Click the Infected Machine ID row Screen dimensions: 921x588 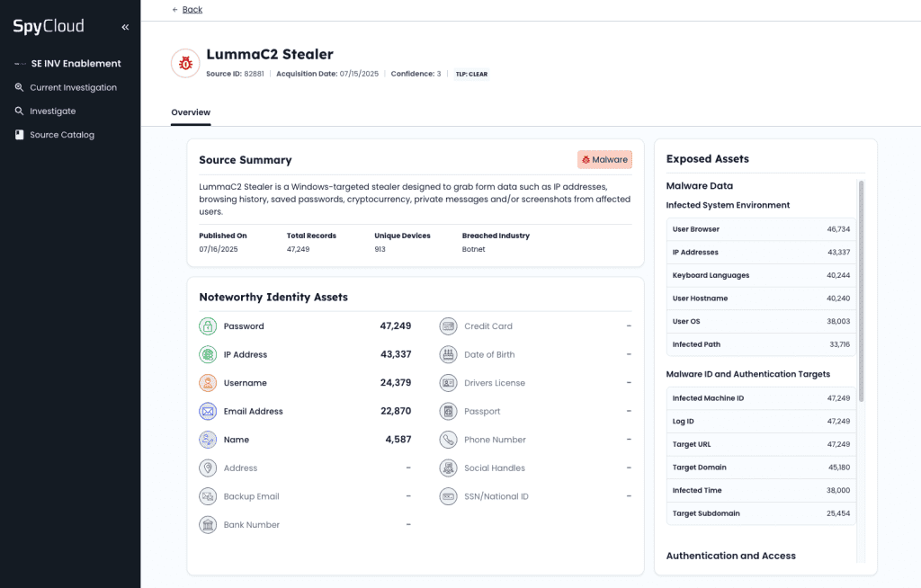click(x=761, y=397)
